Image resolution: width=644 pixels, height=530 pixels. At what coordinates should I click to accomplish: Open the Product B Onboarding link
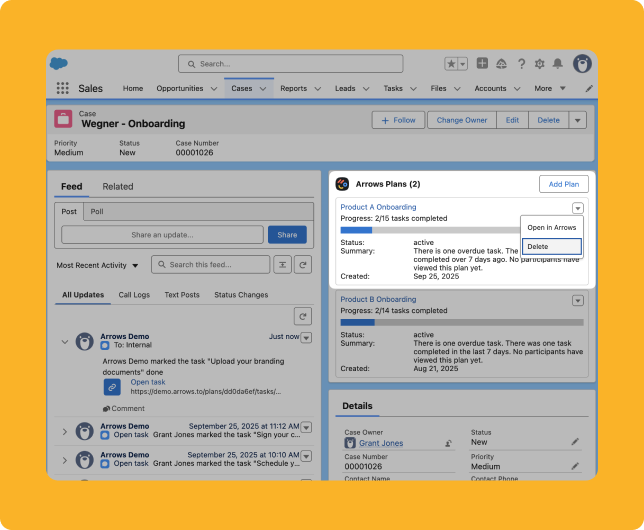[378, 300]
